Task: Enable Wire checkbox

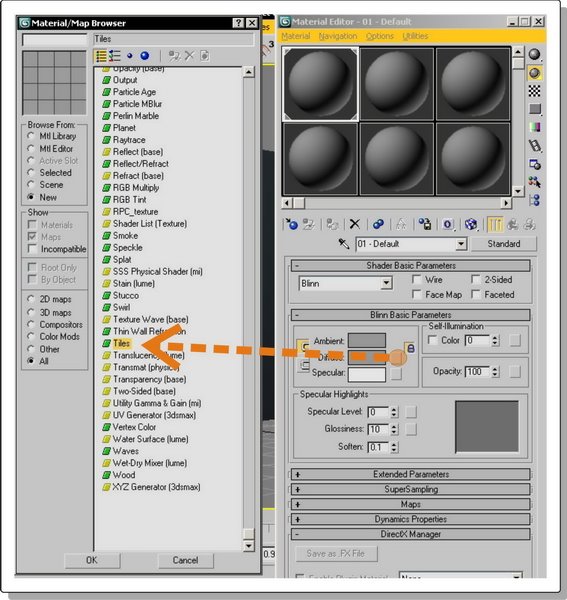Action: click(416, 279)
